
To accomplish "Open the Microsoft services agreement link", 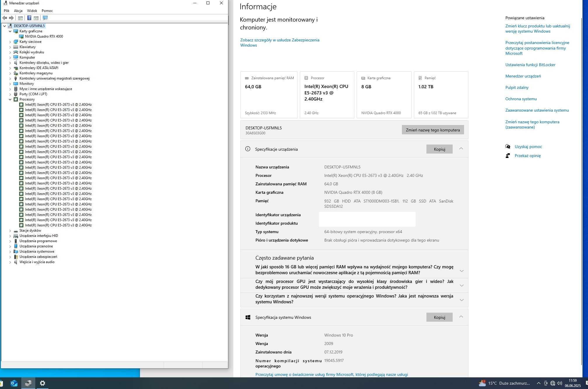I will tap(332, 374).
